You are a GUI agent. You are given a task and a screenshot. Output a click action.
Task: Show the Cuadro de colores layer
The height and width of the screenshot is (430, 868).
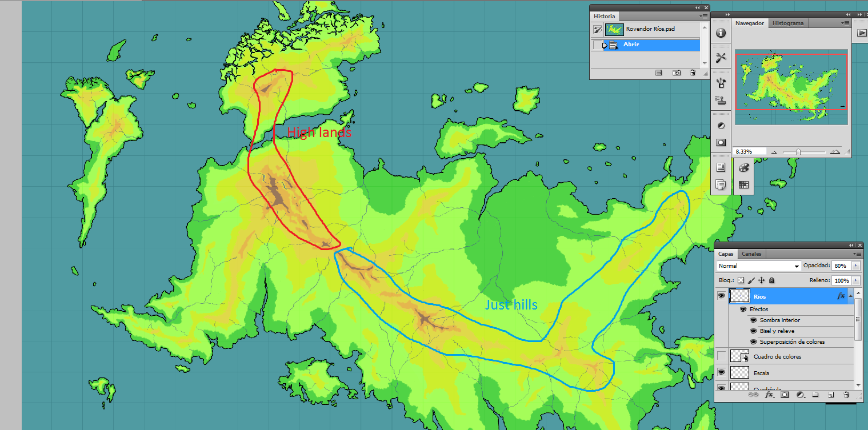pos(721,356)
